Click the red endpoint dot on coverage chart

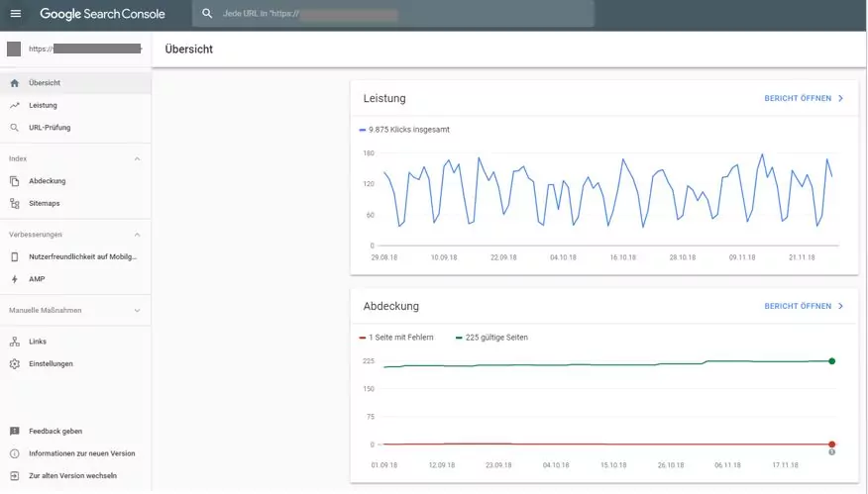pos(832,445)
